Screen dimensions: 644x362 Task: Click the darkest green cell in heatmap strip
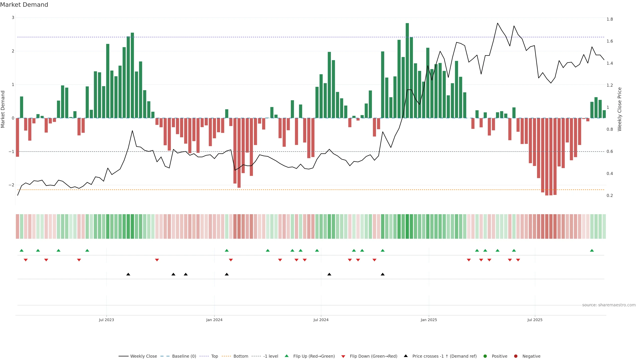pyautogui.click(x=407, y=226)
